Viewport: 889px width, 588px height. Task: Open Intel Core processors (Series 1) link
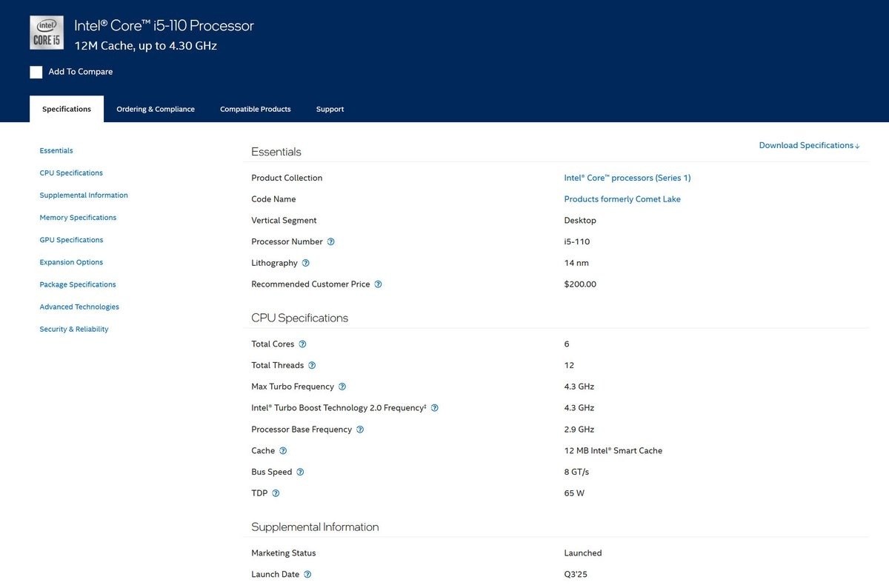pos(627,178)
